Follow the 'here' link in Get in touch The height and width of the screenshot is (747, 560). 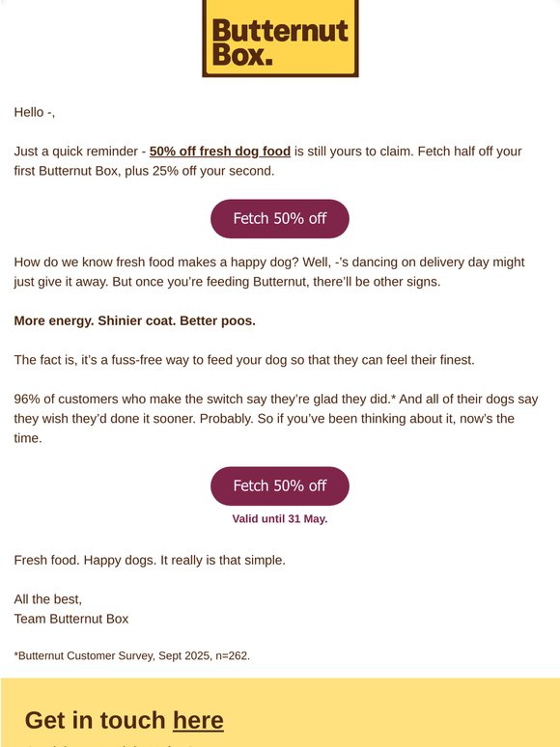(198, 720)
